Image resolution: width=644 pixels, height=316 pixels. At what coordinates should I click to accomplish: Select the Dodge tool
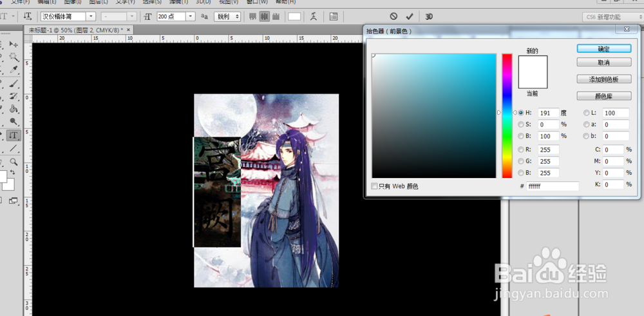tap(14, 121)
